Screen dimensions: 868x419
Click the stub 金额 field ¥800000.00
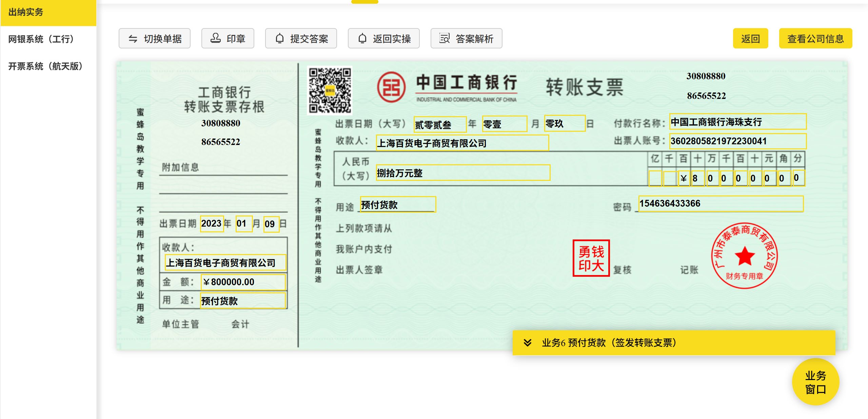(x=243, y=282)
